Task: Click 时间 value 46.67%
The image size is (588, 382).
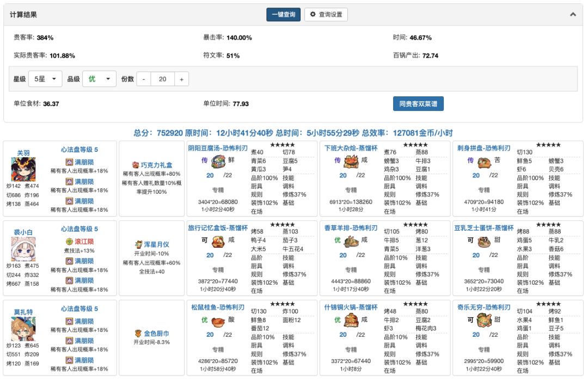Action: 420,38
